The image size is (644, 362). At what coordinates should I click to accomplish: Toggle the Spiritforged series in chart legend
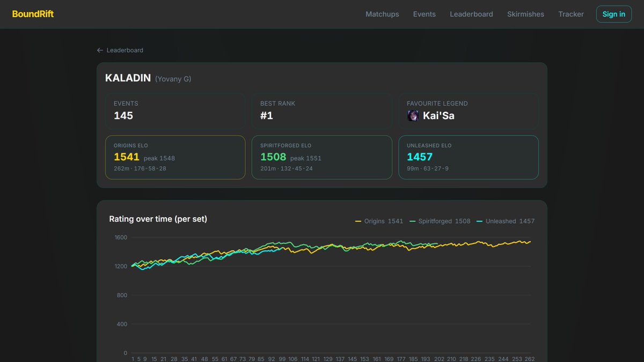point(440,221)
